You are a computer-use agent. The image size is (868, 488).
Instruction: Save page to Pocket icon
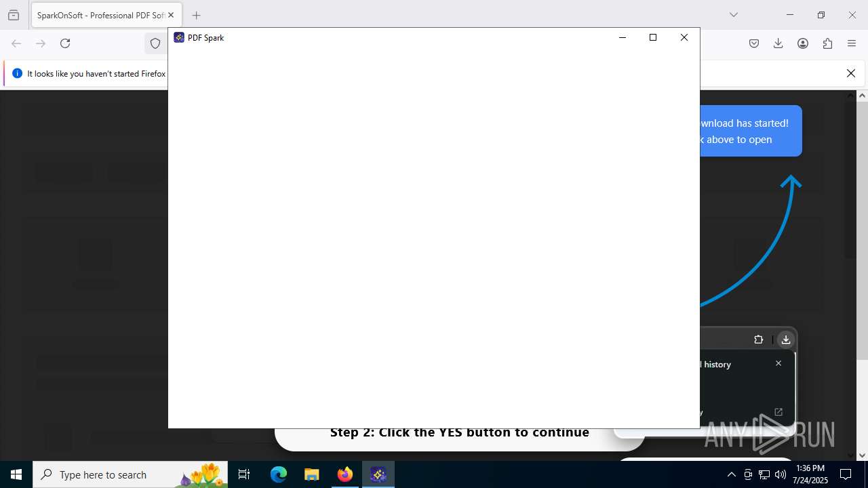point(754,43)
